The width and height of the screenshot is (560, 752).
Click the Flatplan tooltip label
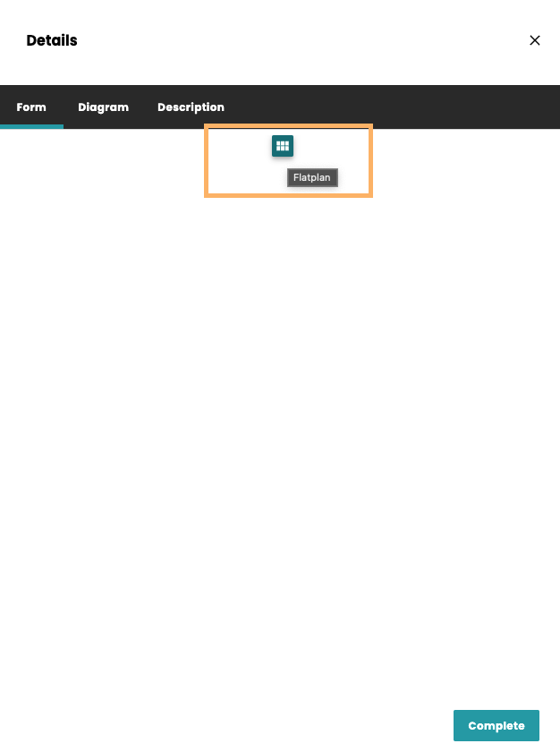(x=312, y=177)
